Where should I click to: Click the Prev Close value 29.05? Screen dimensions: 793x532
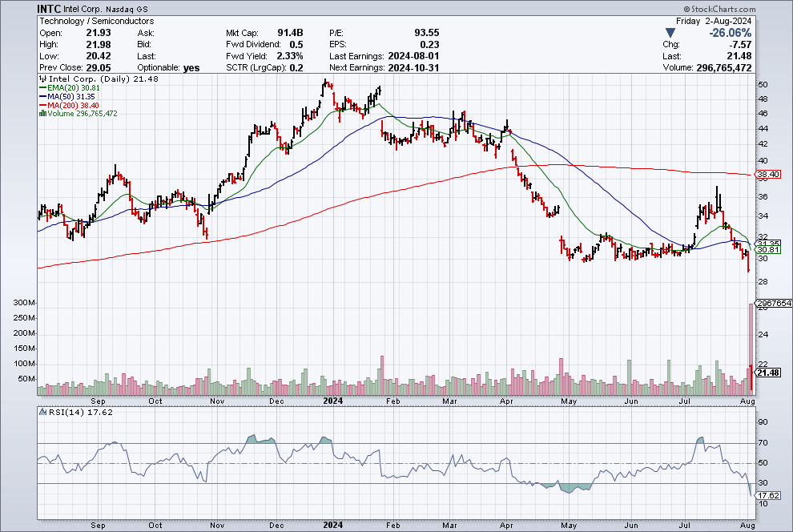(98, 67)
